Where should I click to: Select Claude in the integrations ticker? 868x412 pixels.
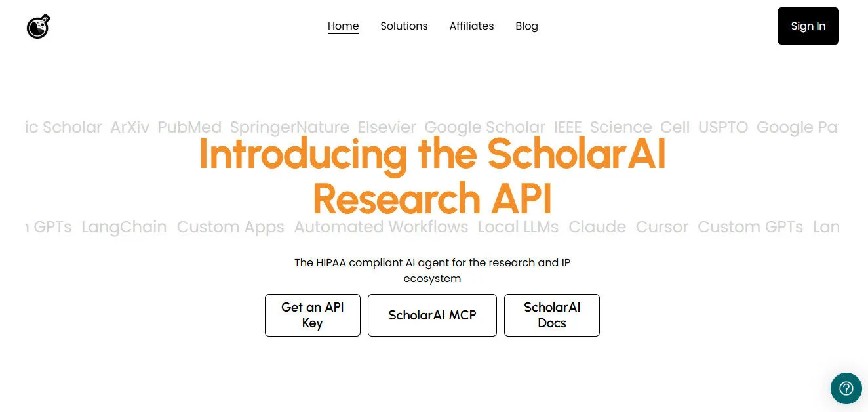[x=597, y=227]
